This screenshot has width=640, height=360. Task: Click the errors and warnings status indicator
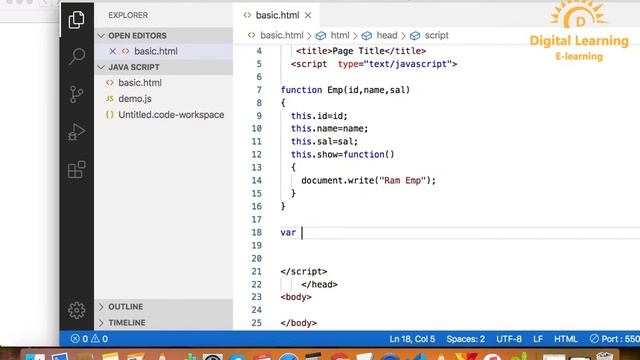pyautogui.click(x=89, y=339)
